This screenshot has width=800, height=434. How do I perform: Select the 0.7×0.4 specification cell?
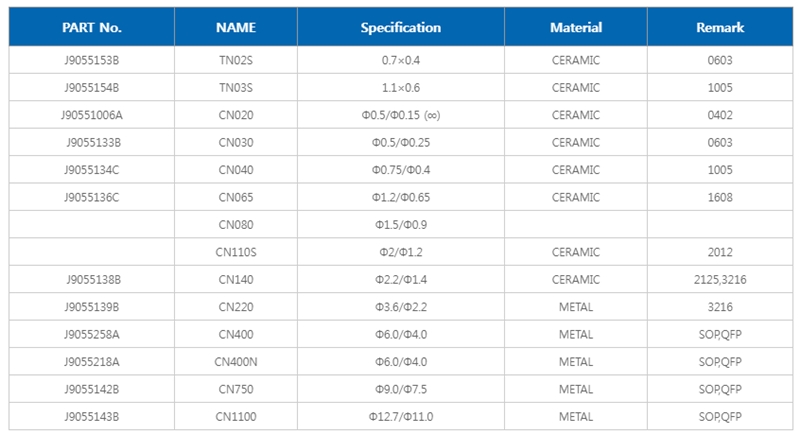tap(400, 60)
